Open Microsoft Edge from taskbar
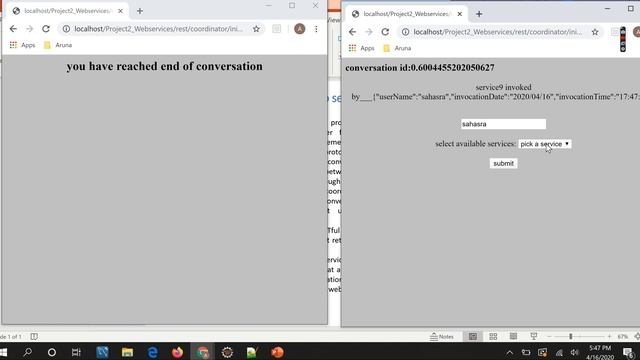The height and width of the screenshot is (360, 640). tap(153, 352)
